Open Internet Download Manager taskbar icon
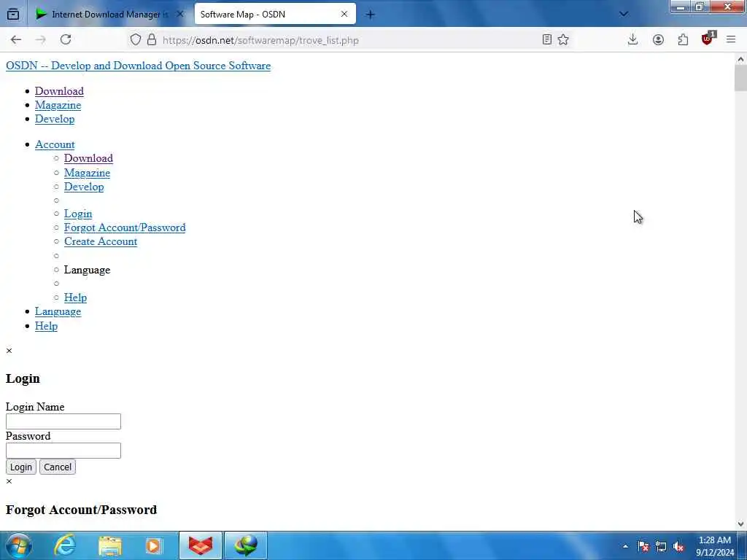Viewport: 747px width, 560px height. point(246,545)
